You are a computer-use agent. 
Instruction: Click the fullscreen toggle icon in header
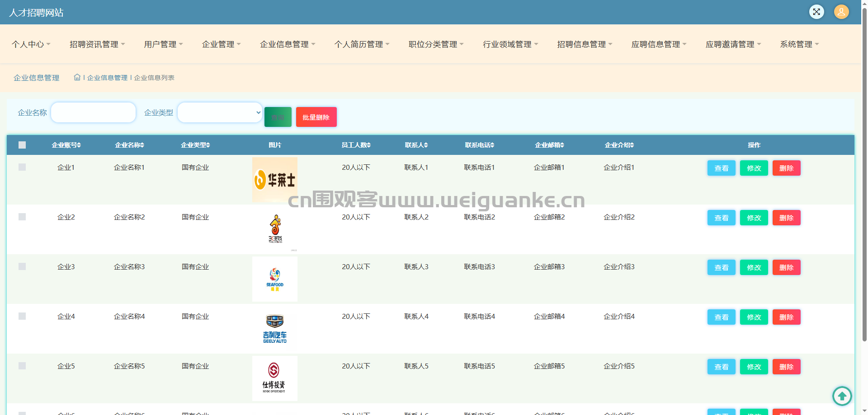[816, 12]
